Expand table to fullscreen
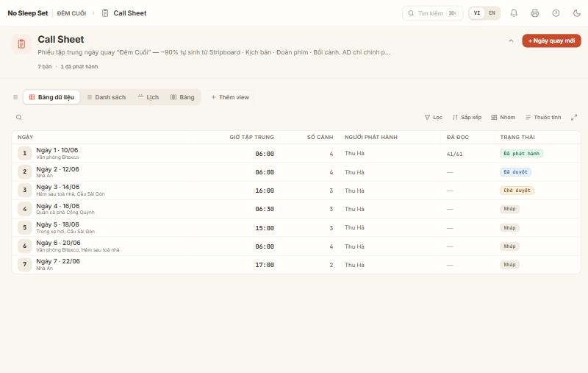Viewport: 588px width, 373px height. click(x=574, y=118)
